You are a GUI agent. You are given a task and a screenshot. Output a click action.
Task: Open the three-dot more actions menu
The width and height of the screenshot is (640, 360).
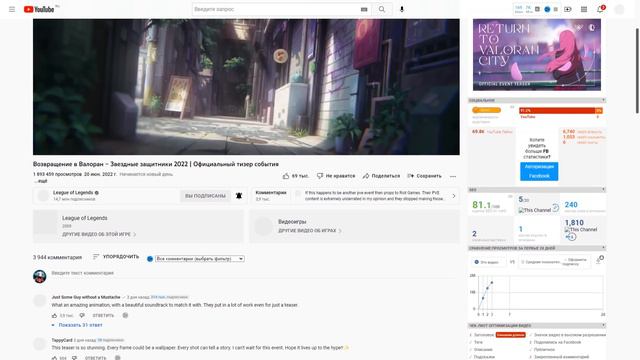coord(453,176)
